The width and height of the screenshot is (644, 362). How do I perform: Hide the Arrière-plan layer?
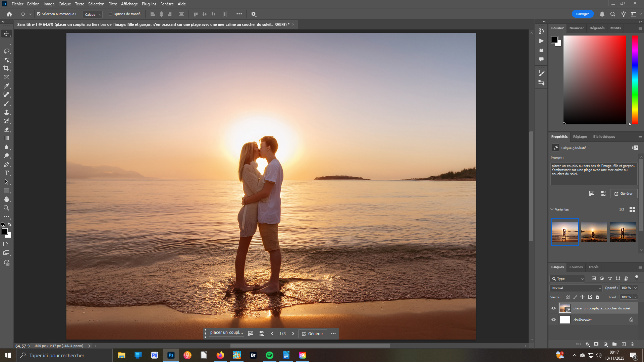[x=554, y=320]
